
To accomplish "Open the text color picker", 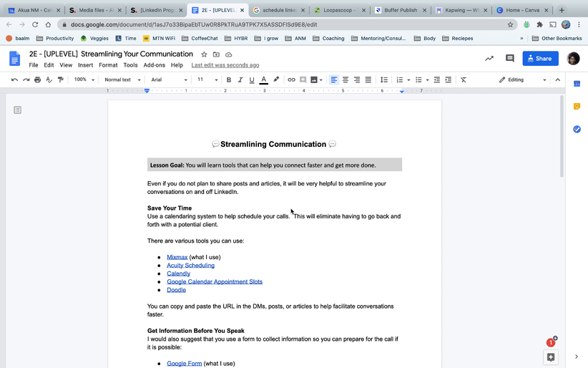I will click(264, 79).
